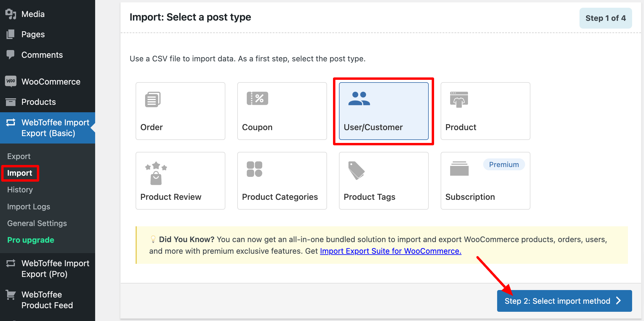The height and width of the screenshot is (321, 644).
Task: Click the Product Review stars bag icon
Action: coord(156,173)
